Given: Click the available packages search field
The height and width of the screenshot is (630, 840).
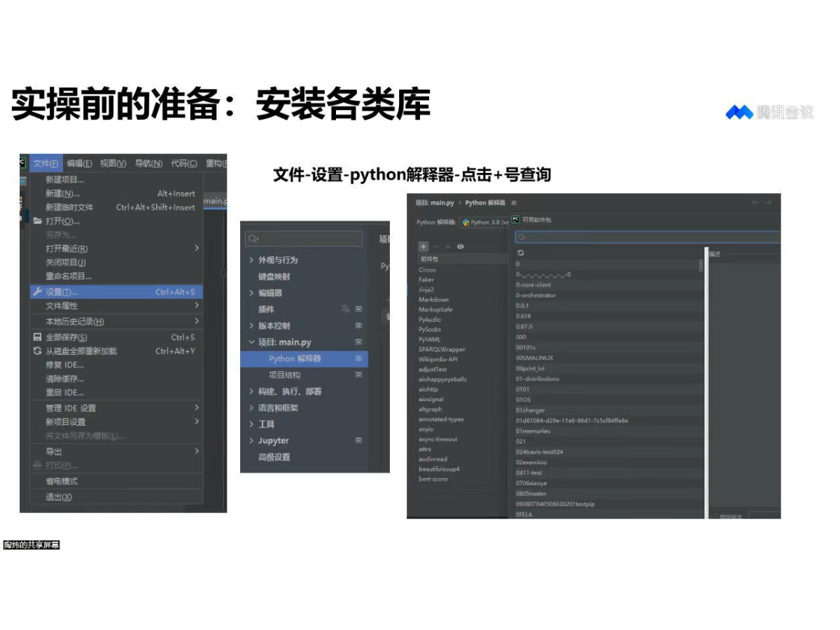Looking at the screenshot, I should tap(647, 237).
